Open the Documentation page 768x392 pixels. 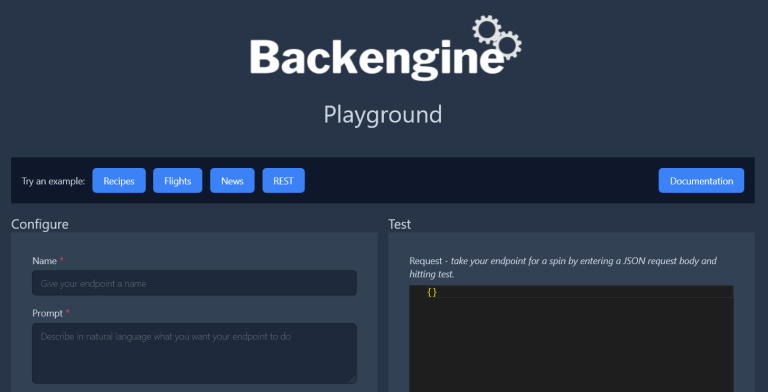(x=701, y=181)
